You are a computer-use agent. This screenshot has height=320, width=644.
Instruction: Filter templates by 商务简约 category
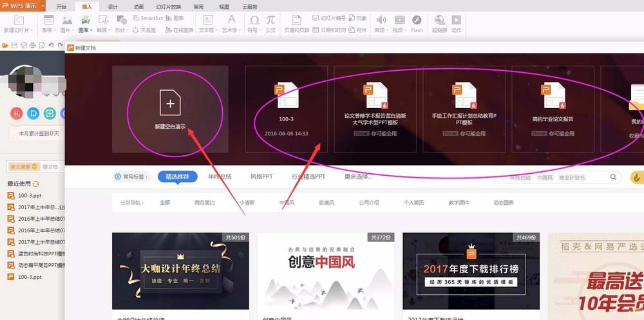pyautogui.click(x=205, y=203)
